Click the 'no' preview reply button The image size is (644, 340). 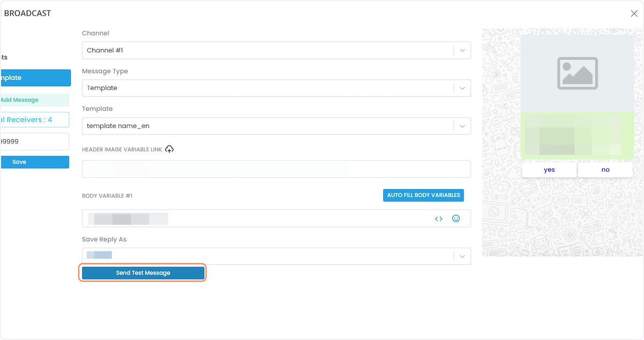click(605, 170)
